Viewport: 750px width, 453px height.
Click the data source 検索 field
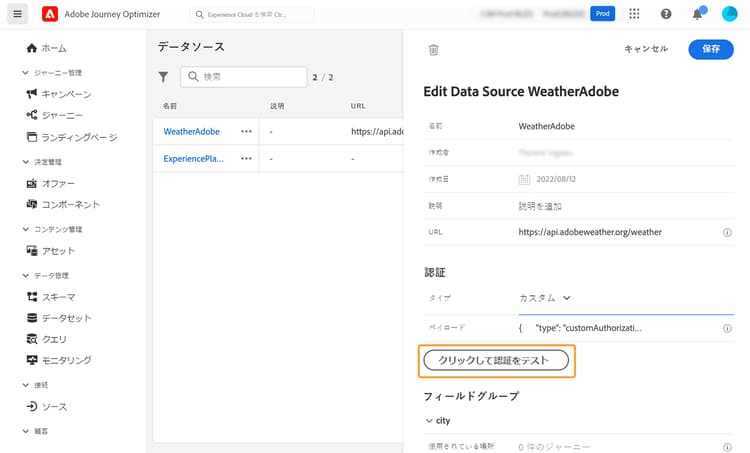coord(243,77)
